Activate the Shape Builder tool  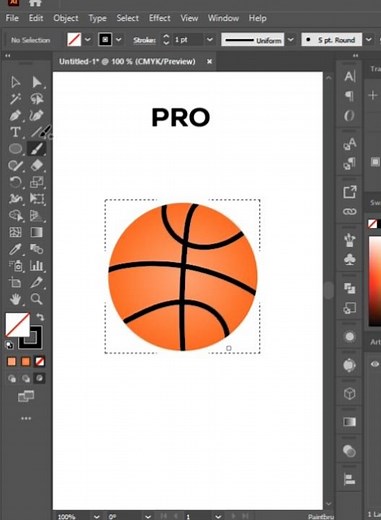(x=15, y=215)
